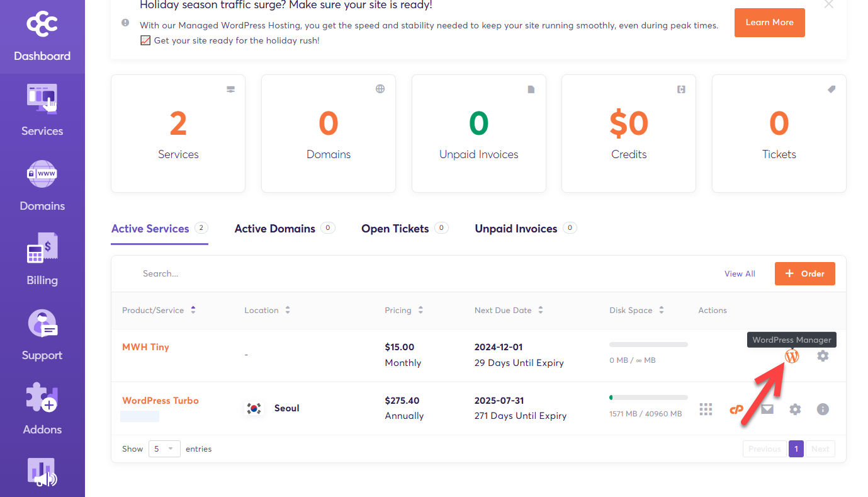
Task: Click the Order button
Action: pos(805,273)
